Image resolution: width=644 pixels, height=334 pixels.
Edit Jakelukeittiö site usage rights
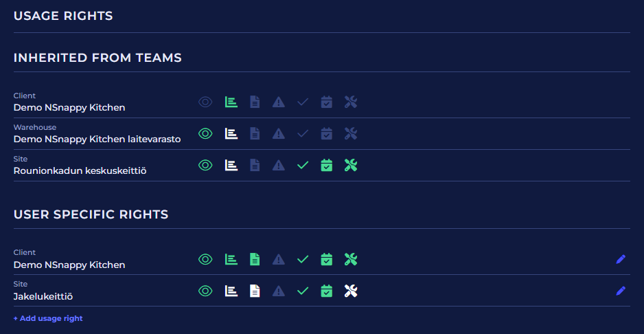tap(621, 291)
